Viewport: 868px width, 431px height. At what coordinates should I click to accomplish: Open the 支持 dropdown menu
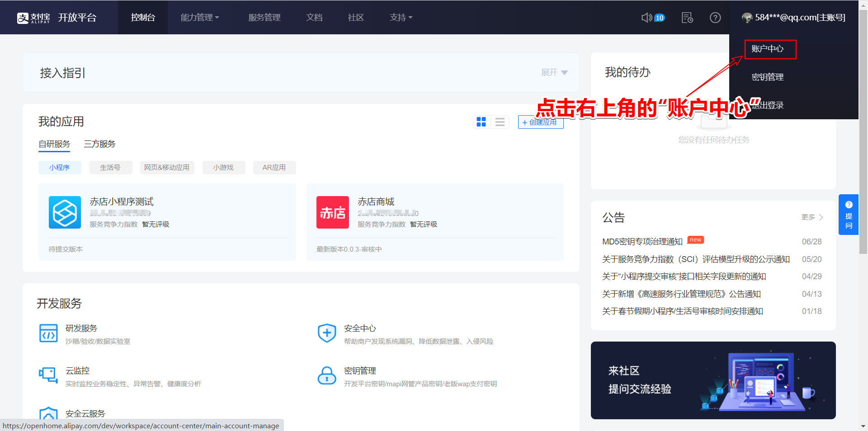coord(401,18)
